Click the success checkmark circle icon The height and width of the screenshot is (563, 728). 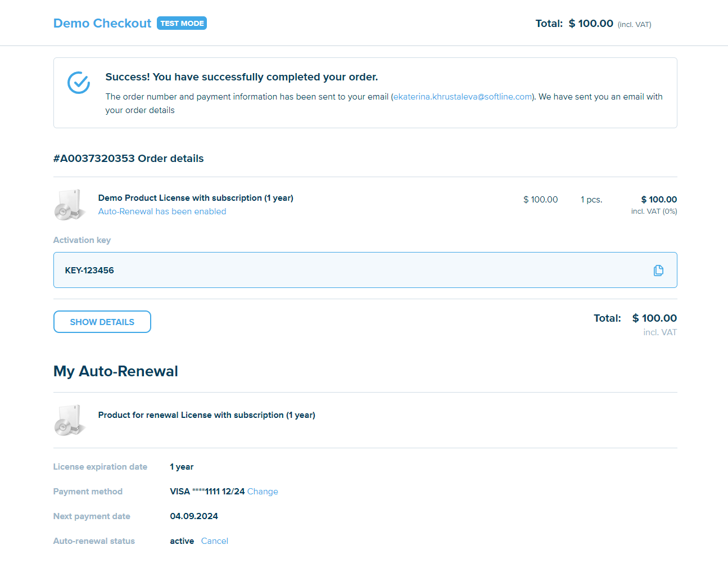79,83
